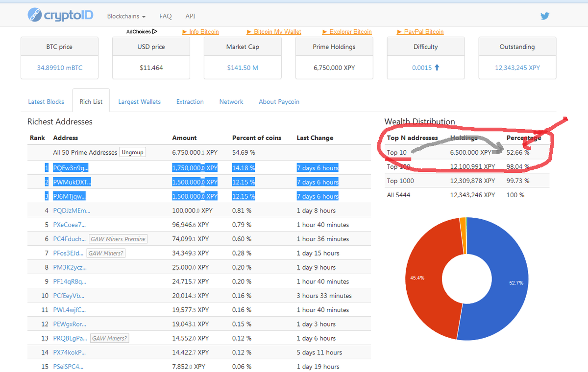Image resolution: width=588 pixels, height=372 pixels.
Task: Switch to the Largest Wallets tab
Action: tap(140, 102)
